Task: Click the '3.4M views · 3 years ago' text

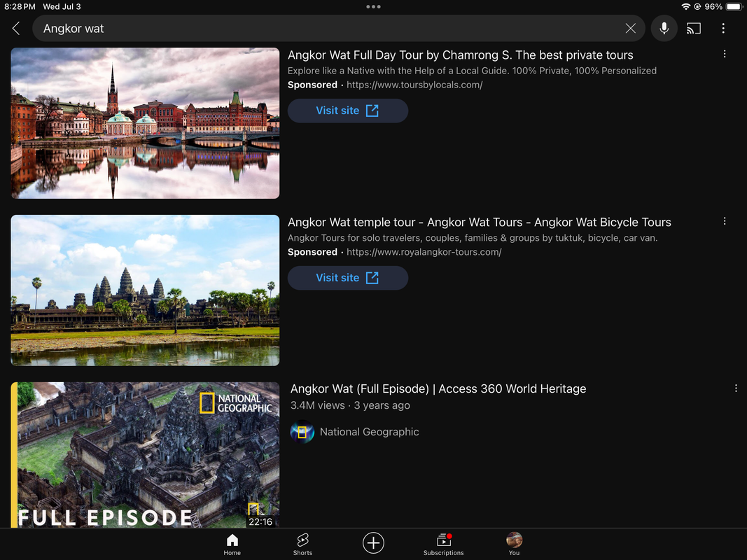Action: pos(350,405)
